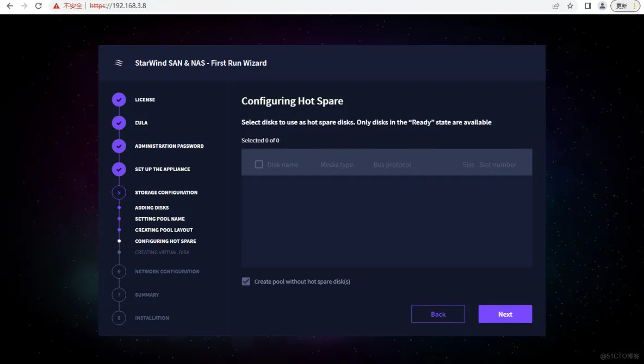Click step 5 circle icon
This screenshot has width=644, height=364.
point(119,192)
